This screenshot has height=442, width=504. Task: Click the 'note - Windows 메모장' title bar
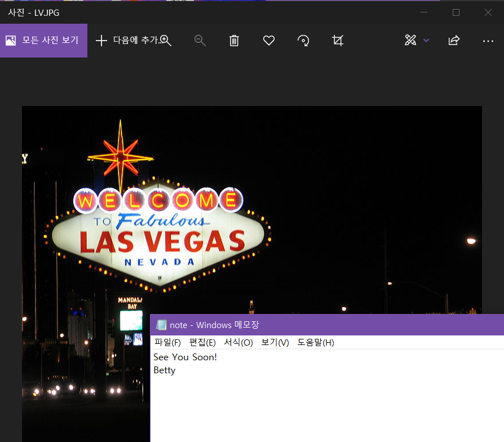[327, 325]
